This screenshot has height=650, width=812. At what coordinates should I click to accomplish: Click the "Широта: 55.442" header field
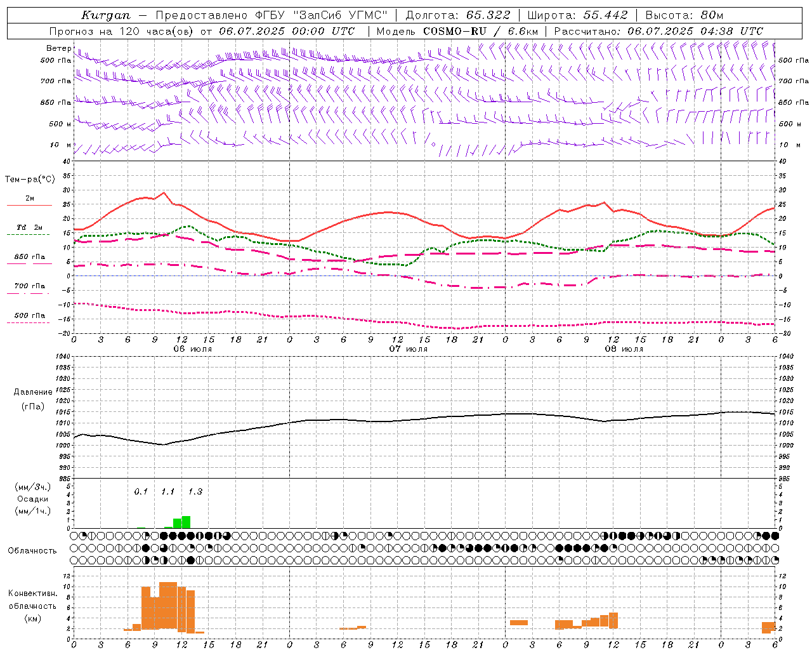(x=577, y=15)
